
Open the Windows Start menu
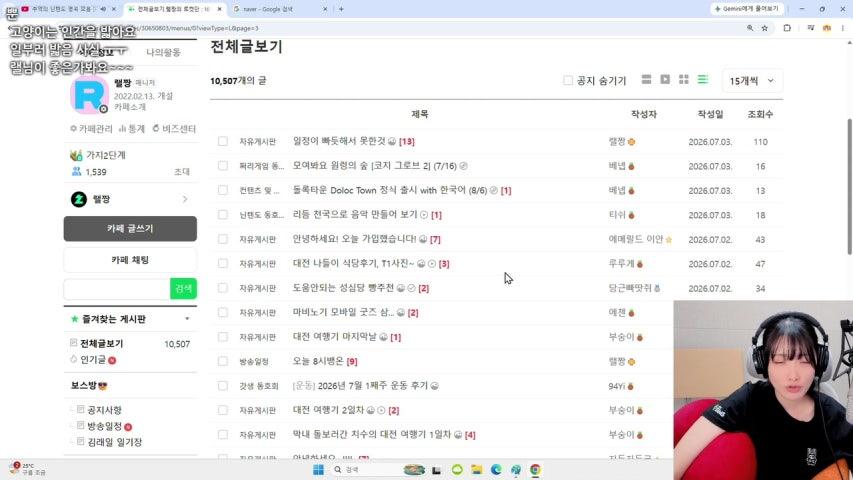(x=318, y=470)
